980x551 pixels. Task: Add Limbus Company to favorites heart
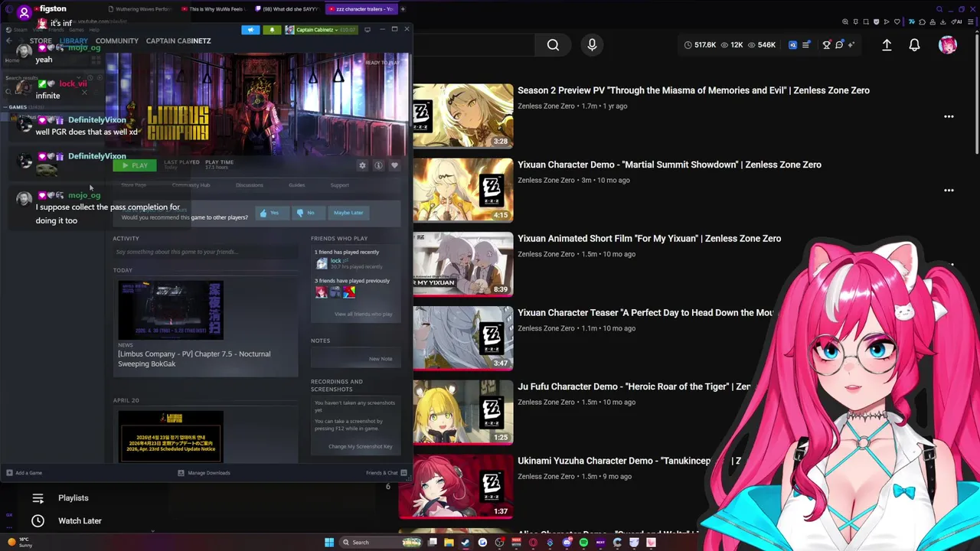(394, 165)
